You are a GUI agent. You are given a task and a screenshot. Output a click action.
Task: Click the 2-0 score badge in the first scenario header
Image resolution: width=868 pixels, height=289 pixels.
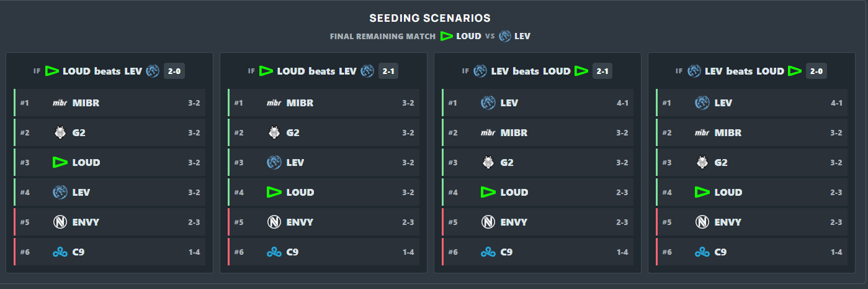(174, 71)
